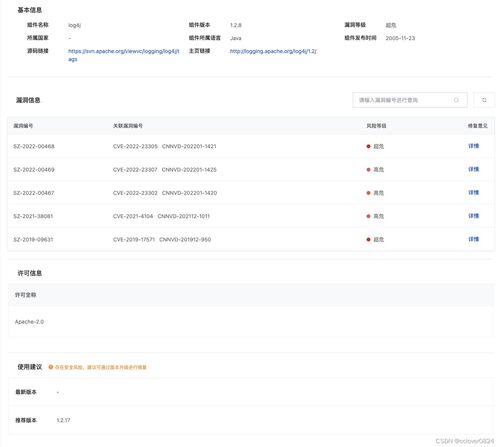Select vulnerability ID SZ-2019-09631
The height and width of the screenshot is (447, 500).
[x=33, y=240]
